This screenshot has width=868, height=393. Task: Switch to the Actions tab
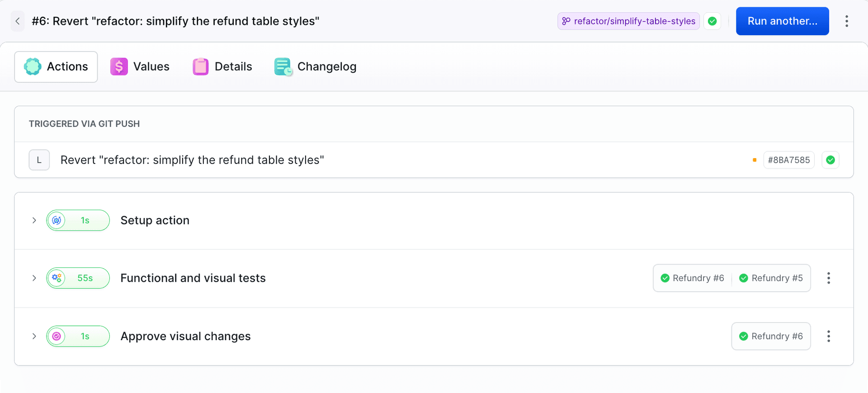56,67
